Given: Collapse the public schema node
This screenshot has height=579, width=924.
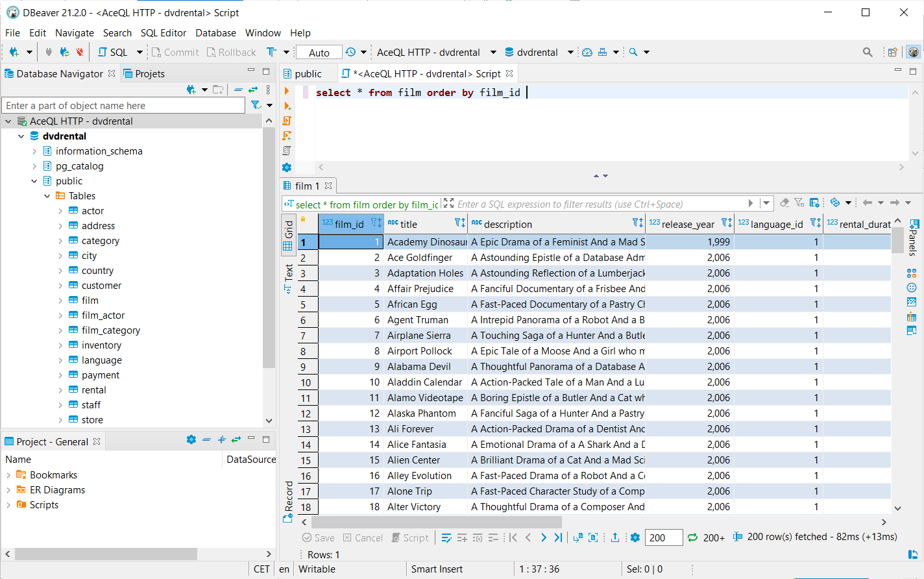Looking at the screenshot, I should tap(34, 181).
